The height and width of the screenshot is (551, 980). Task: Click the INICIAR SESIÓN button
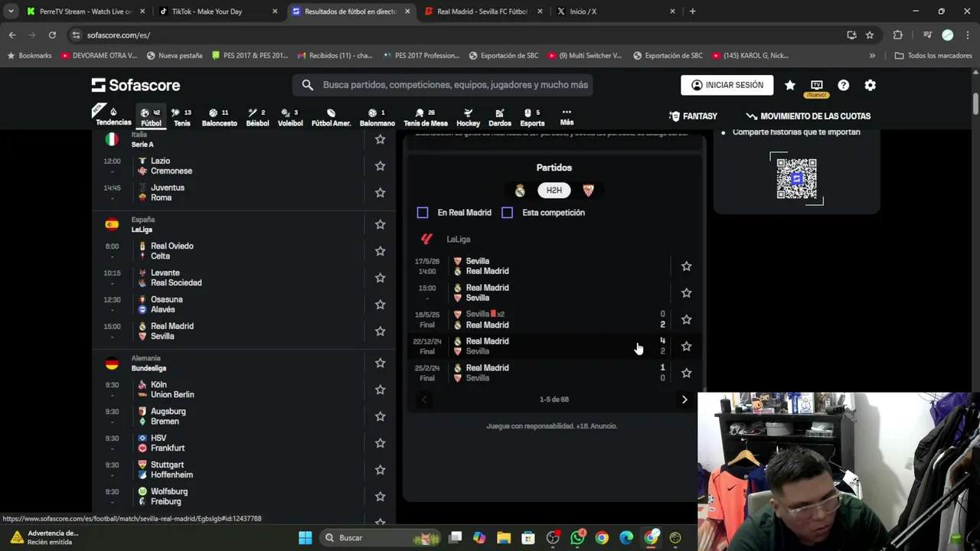point(727,85)
